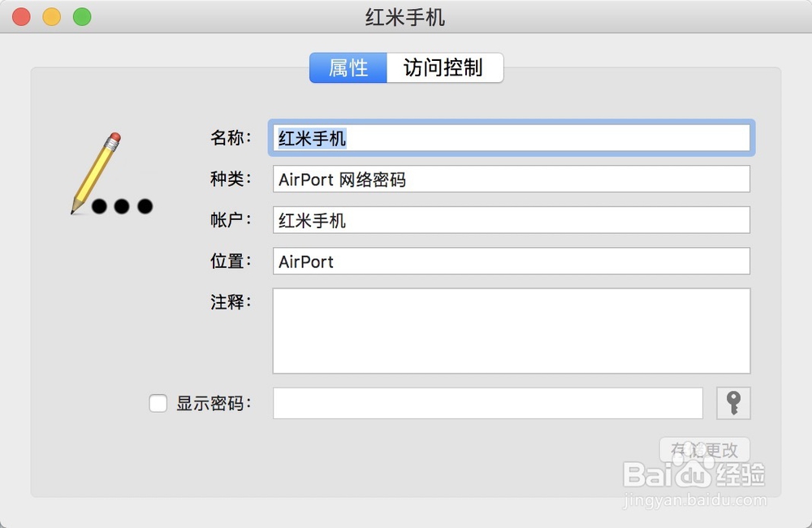The image size is (812, 528).
Task: Focus the 种类 field showing AirPort 网络密码
Action: pos(510,180)
